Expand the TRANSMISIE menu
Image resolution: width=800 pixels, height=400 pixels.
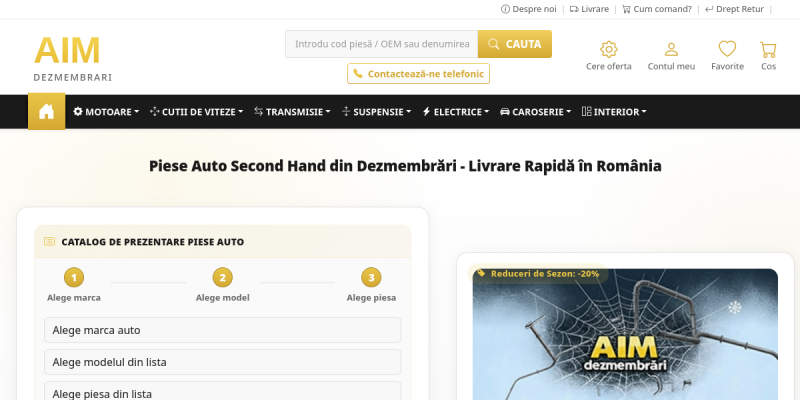pos(292,112)
